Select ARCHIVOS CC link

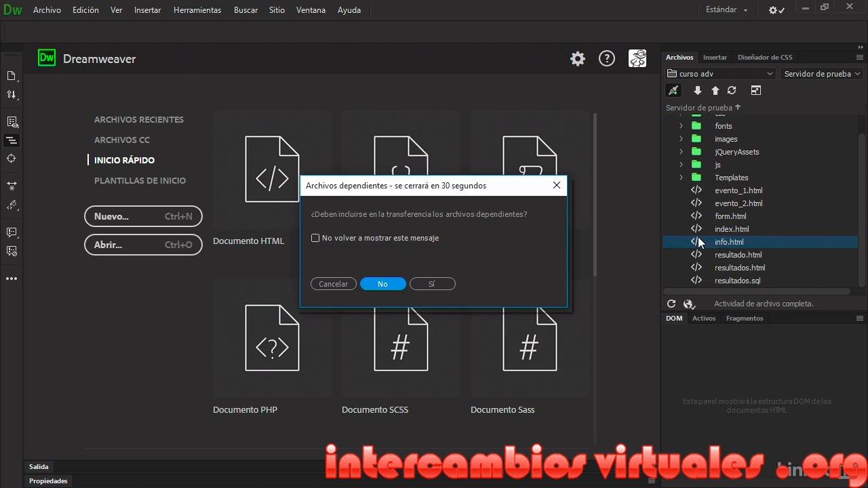click(122, 140)
